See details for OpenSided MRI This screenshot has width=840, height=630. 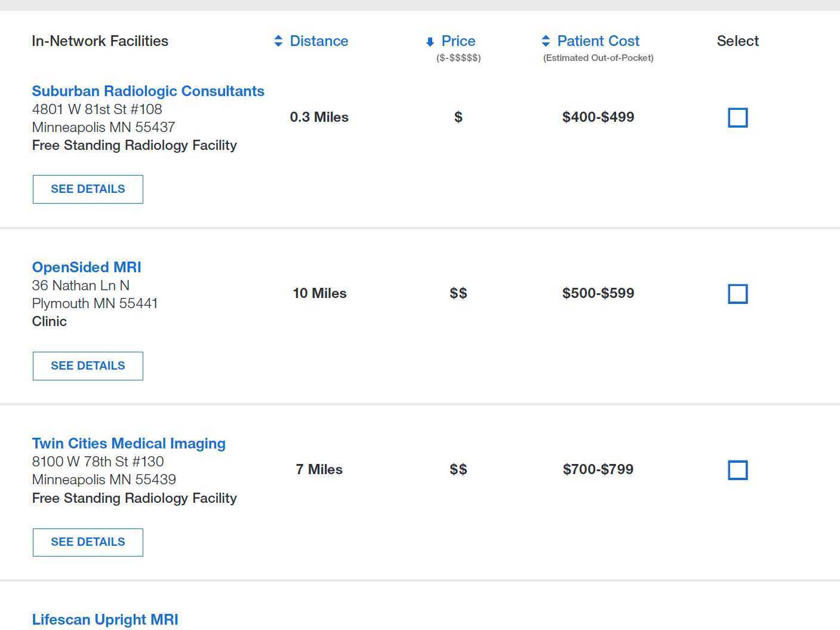(x=88, y=366)
